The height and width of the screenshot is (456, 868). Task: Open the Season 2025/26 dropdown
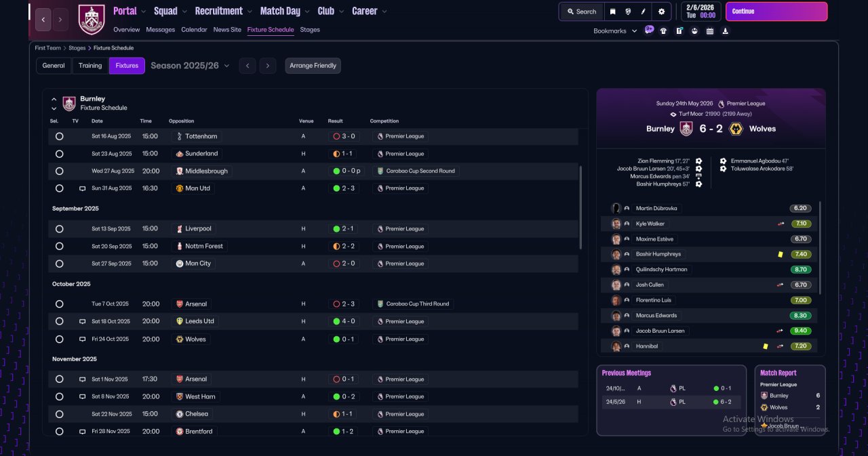point(190,66)
